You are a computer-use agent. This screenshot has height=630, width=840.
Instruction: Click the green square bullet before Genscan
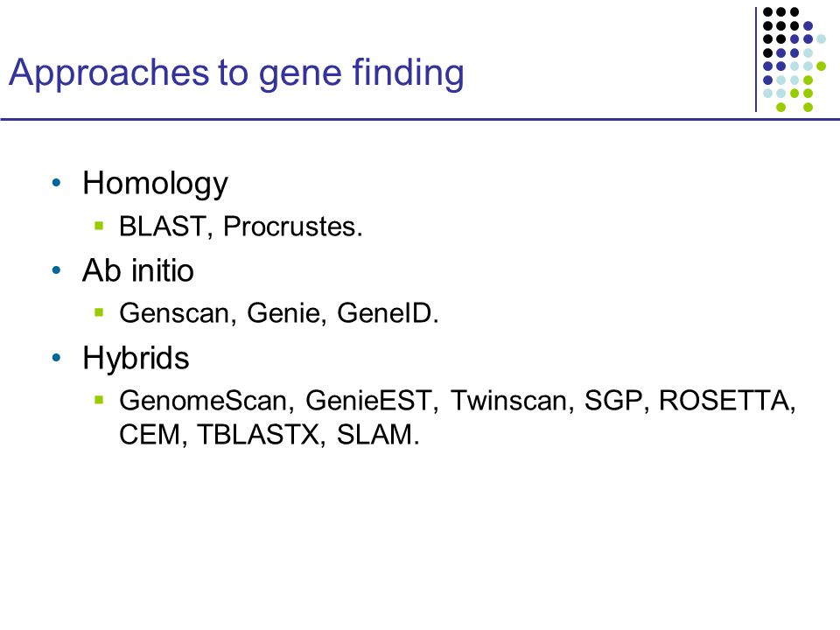99,312
